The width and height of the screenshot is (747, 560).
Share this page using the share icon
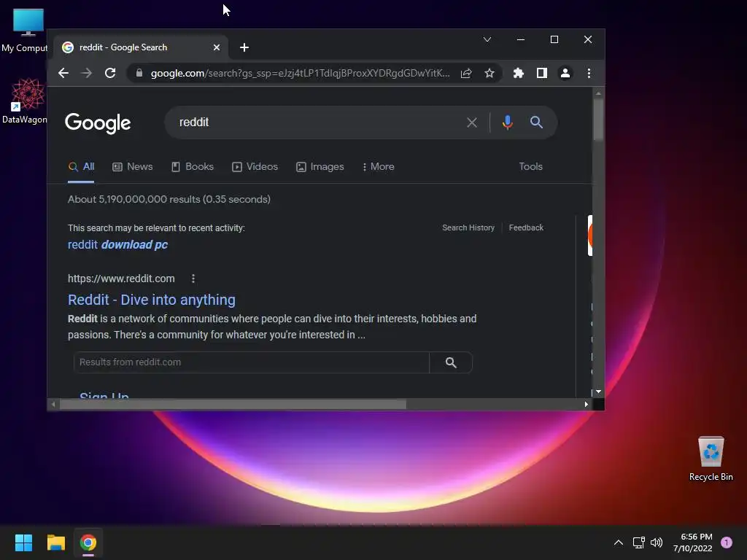pyautogui.click(x=466, y=73)
